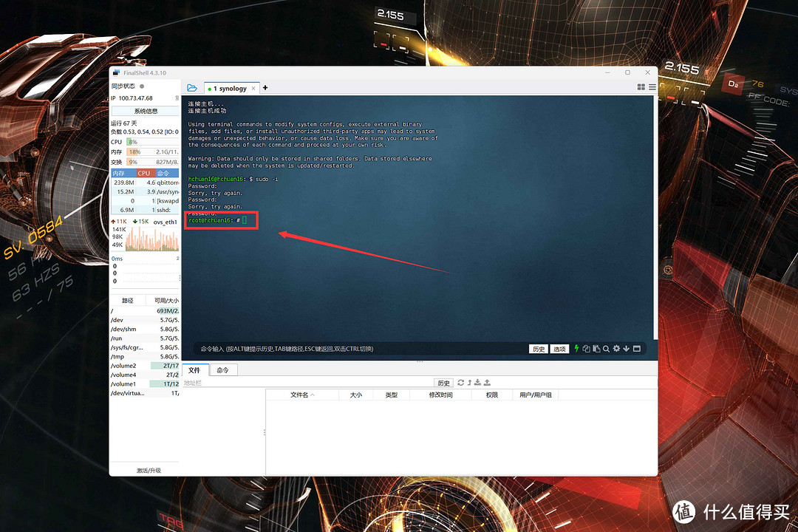798x532 pixels.
Task: Toggle the layout view icon at top right
Action: click(x=641, y=87)
